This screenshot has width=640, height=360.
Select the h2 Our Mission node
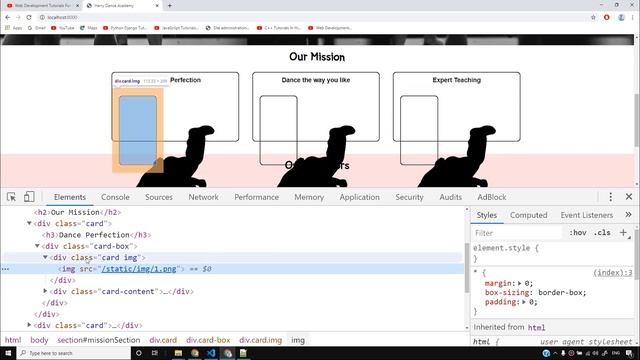coord(78,212)
